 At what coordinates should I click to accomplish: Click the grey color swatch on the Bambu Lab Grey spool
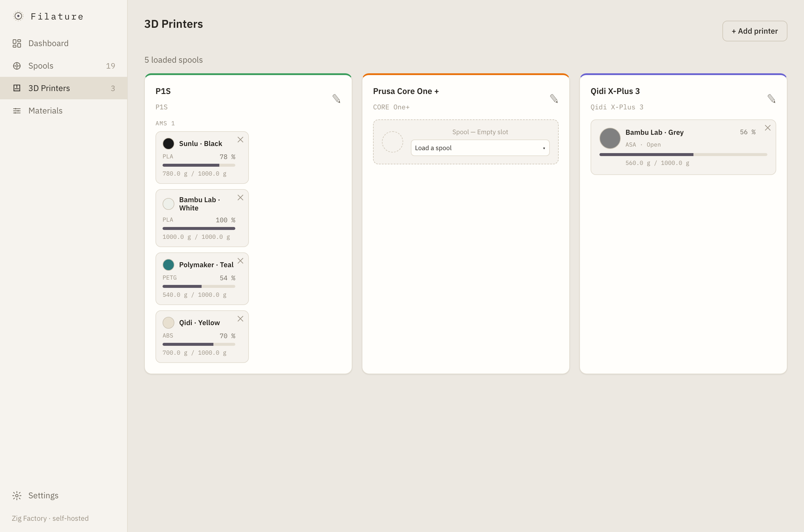(610, 138)
